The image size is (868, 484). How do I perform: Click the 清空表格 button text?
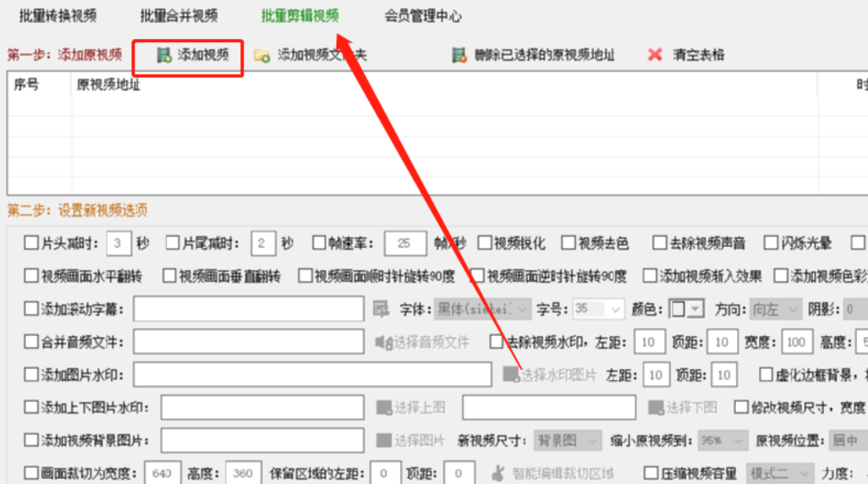pos(699,55)
